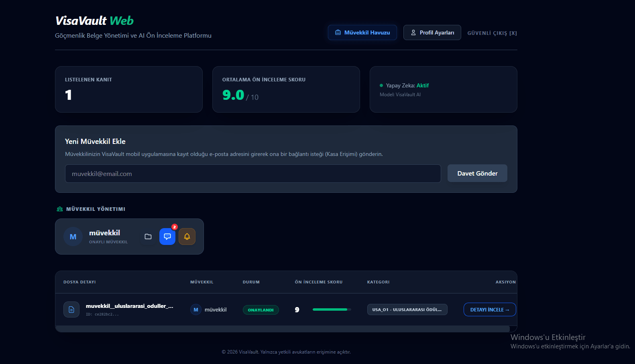Click the document file icon in table row
The image size is (635, 364).
[71, 309]
